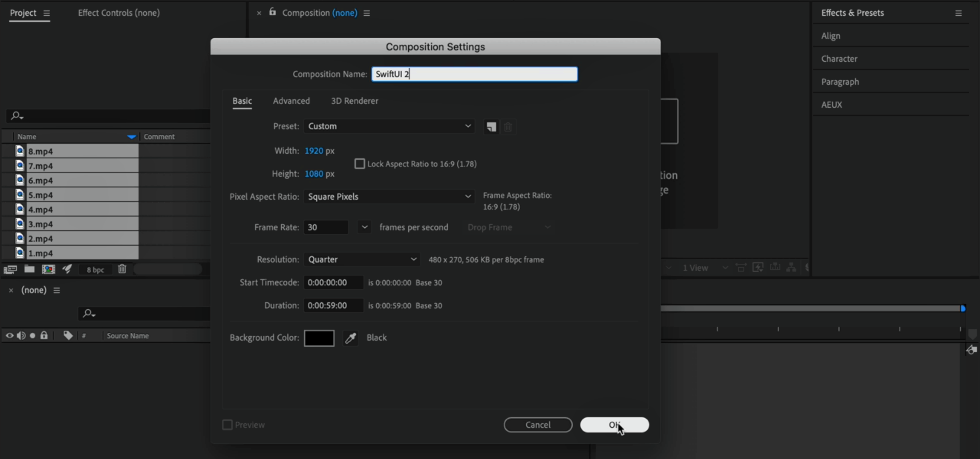The height and width of the screenshot is (459, 980).
Task: Open the AEUX panel
Action: [831, 105]
